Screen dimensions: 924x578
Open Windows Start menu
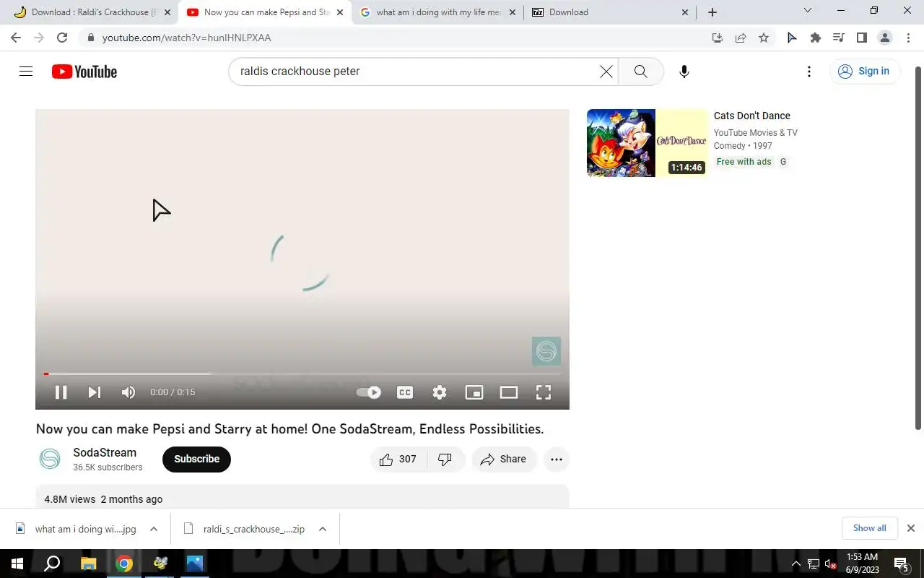[17, 564]
